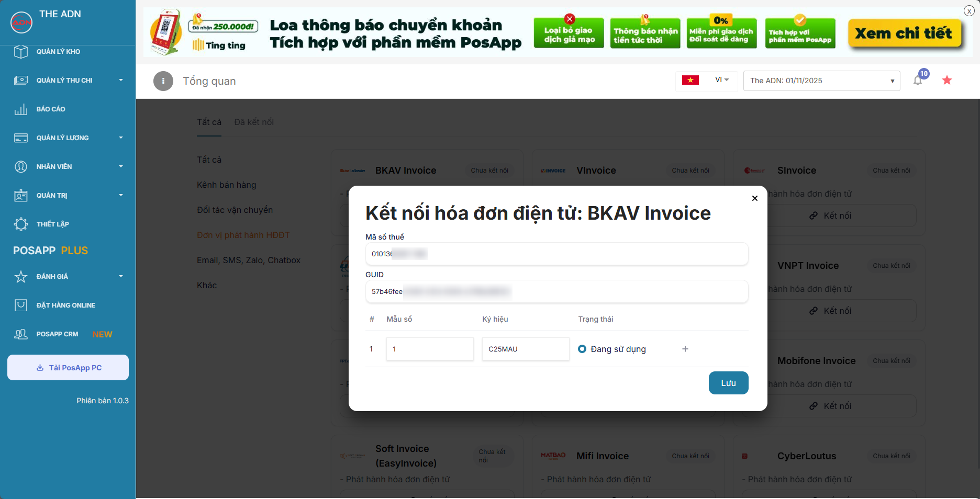
Task: Click the Mẫu số input field
Action: click(x=430, y=349)
